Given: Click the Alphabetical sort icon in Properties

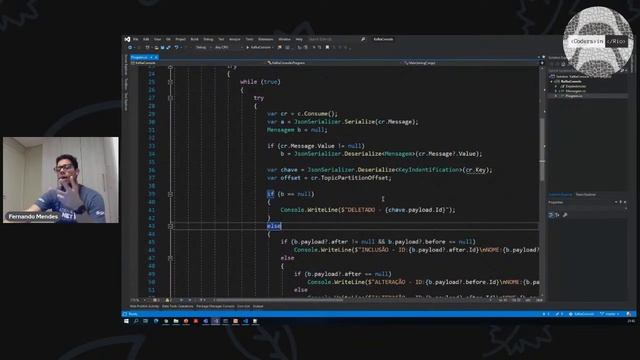Looking at the screenshot, I should [x=556, y=215].
